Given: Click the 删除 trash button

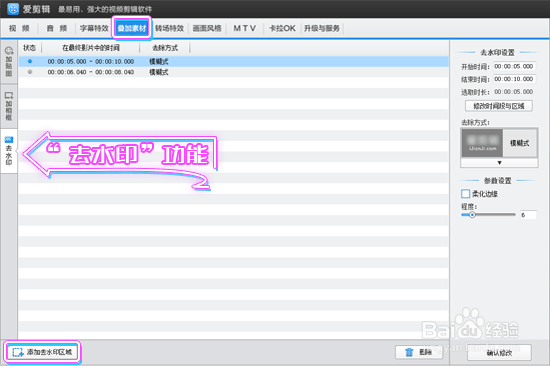Looking at the screenshot, I should click(x=419, y=352).
